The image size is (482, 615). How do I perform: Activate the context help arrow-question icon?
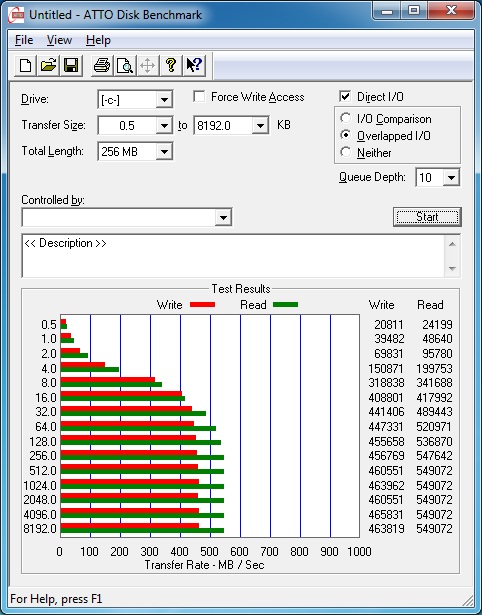[x=194, y=66]
